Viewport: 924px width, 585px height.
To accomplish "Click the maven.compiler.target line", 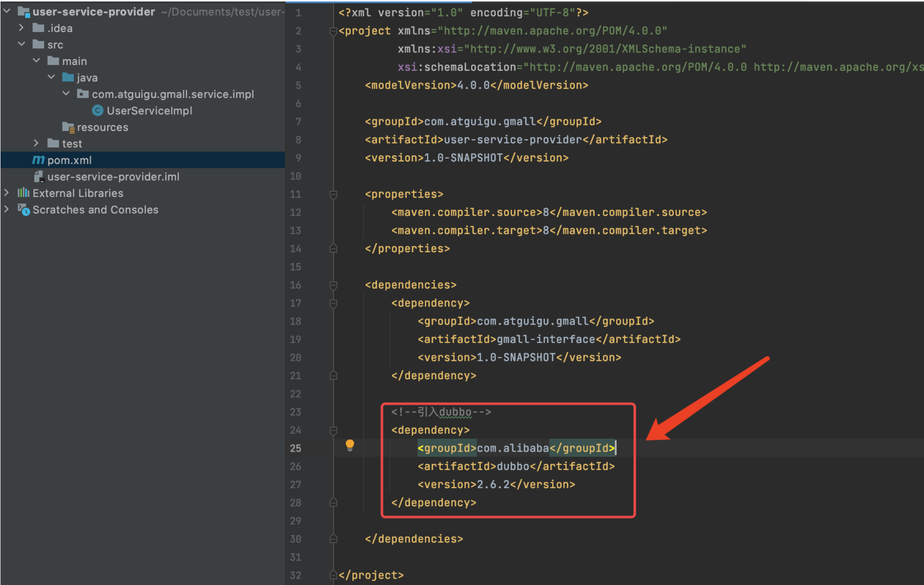I will (x=549, y=230).
